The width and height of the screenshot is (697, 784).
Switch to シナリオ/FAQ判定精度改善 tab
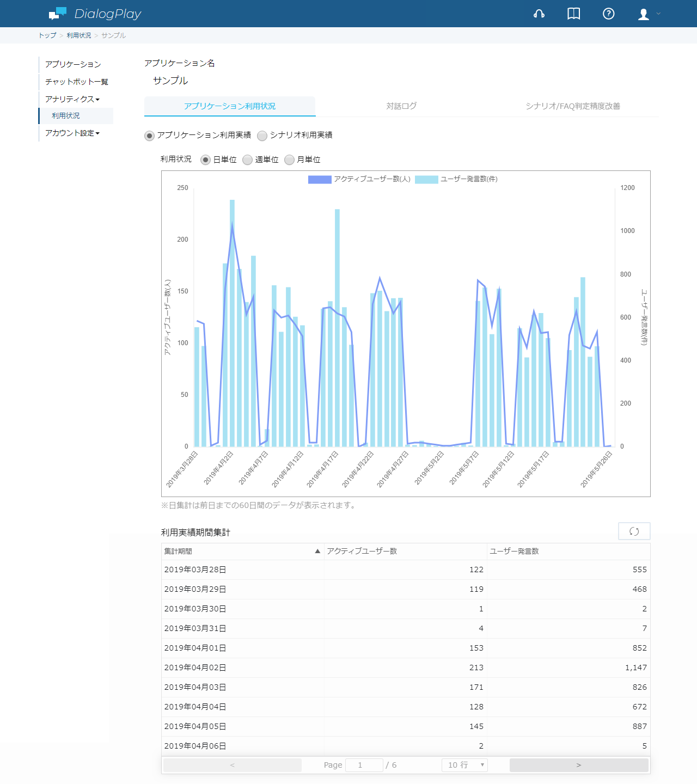click(573, 106)
